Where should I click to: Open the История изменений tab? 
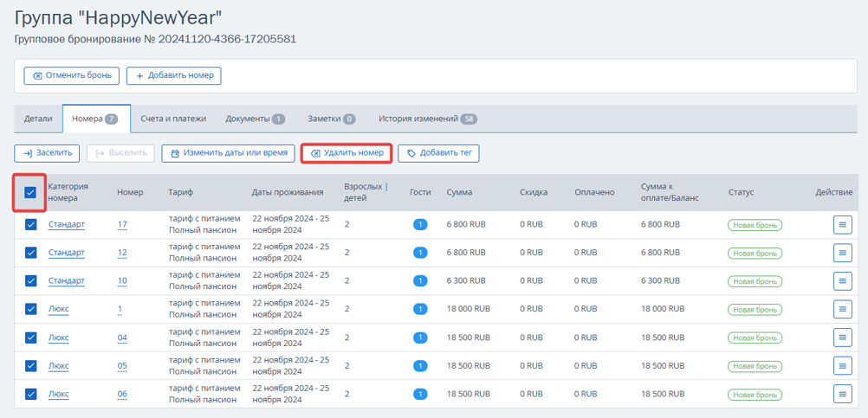tap(428, 119)
